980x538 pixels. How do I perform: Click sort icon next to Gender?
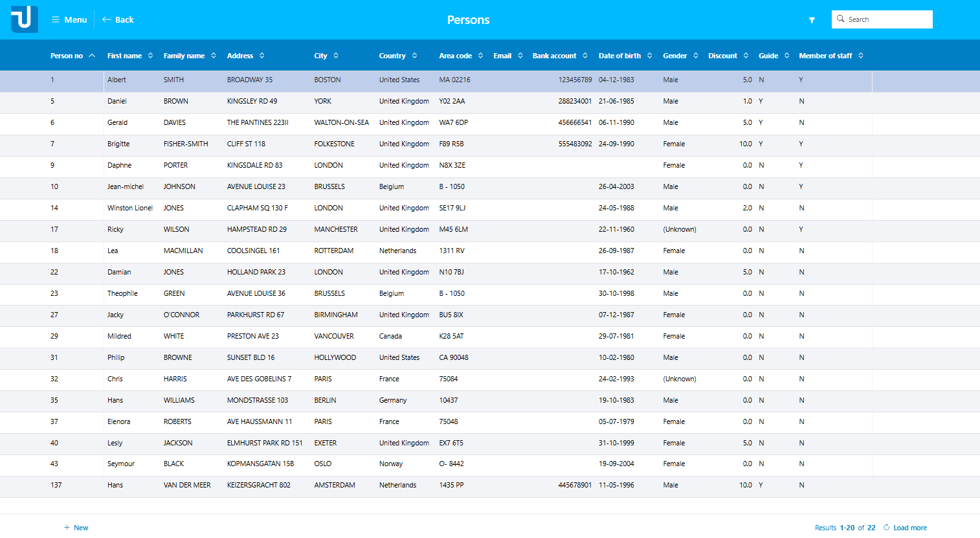tap(696, 56)
